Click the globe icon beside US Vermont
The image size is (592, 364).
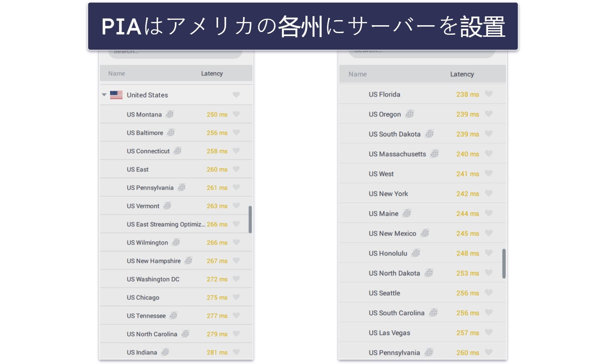click(167, 206)
